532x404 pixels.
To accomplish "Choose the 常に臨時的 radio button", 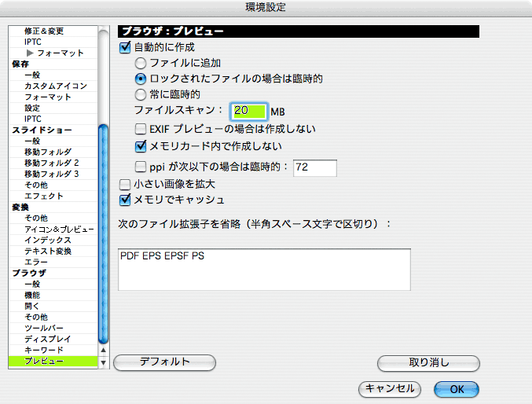I will 141,94.
